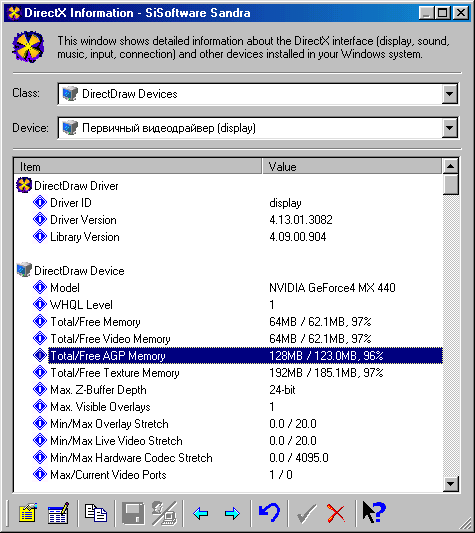The width and height of the screenshot is (475, 533).
Task: Refresh with the blue undo arrow
Action: pos(269,513)
